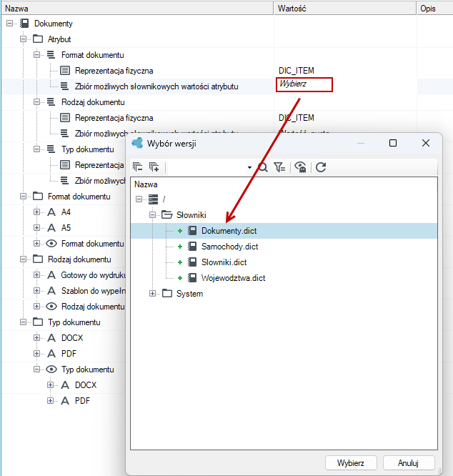Click the Dokumenty root book icon
This screenshot has height=476, width=453.
pos(24,24)
